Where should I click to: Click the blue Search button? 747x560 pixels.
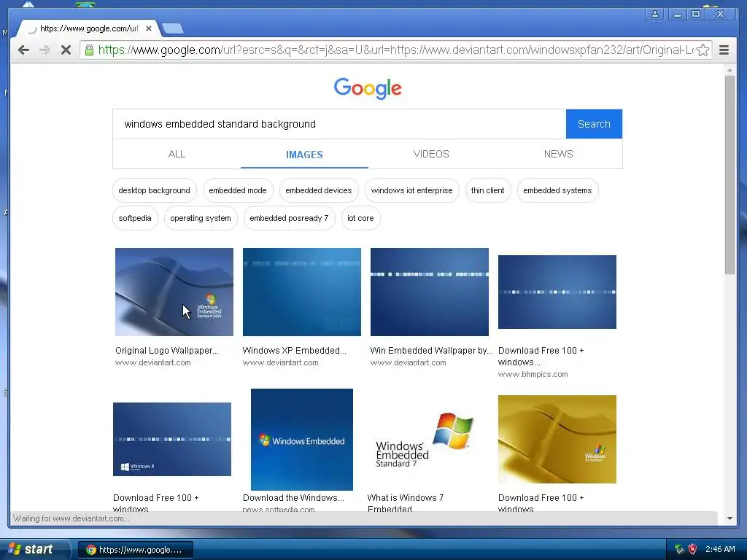pos(594,124)
